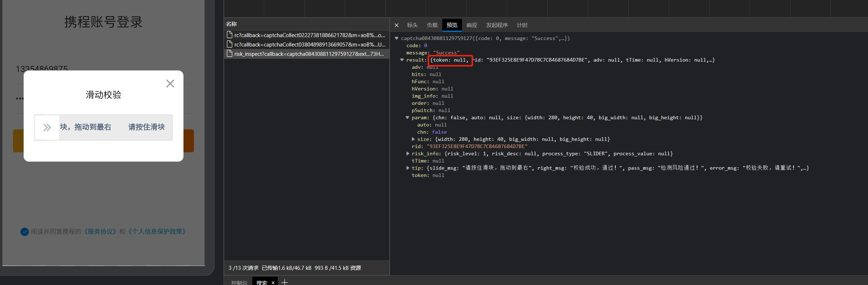The width and height of the screenshot is (868, 285).
Task: Open the 《个人信息保护政策》 link
Action: pos(157,232)
